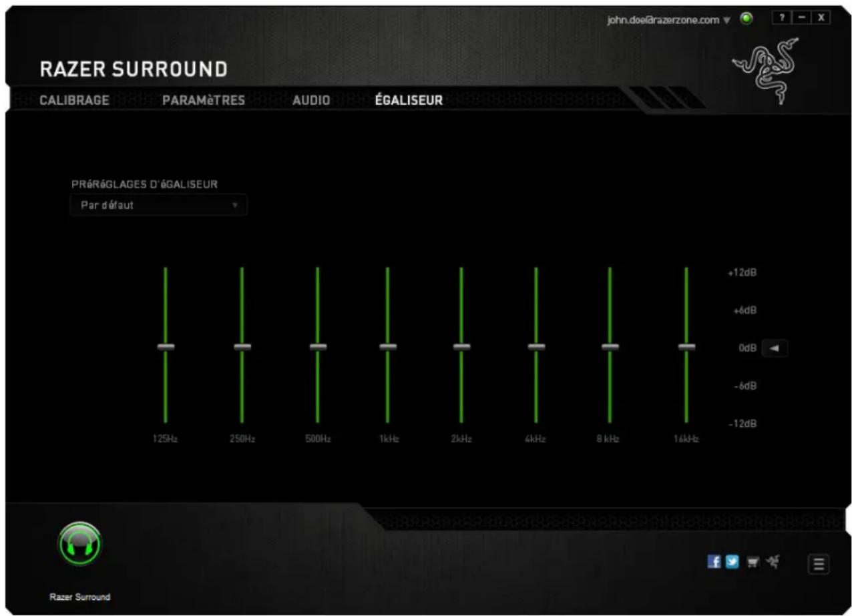
Task: Click the Razer Surround device label
Action: [79, 597]
